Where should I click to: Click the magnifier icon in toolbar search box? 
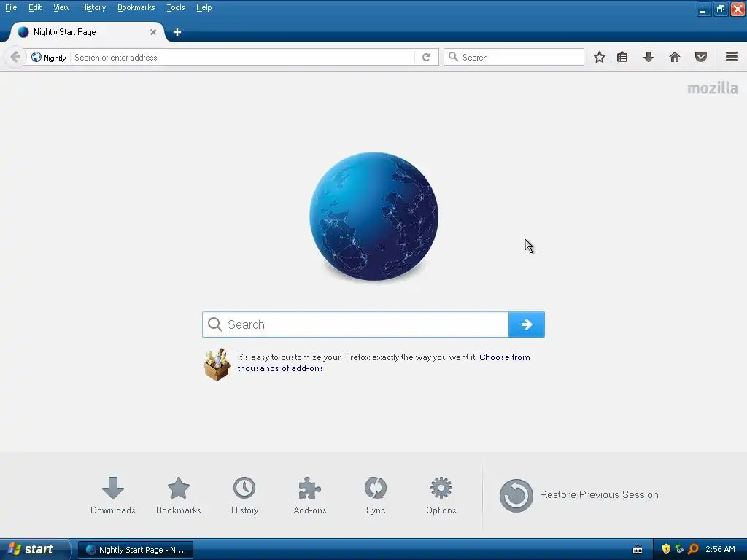coord(454,57)
